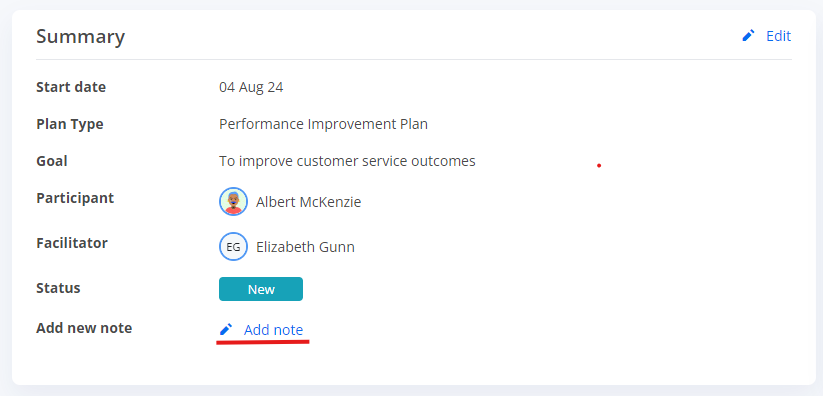823x396 pixels.
Task: Select the facilitator name Elizabeth Gunn
Action: click(x=305, y=247)
